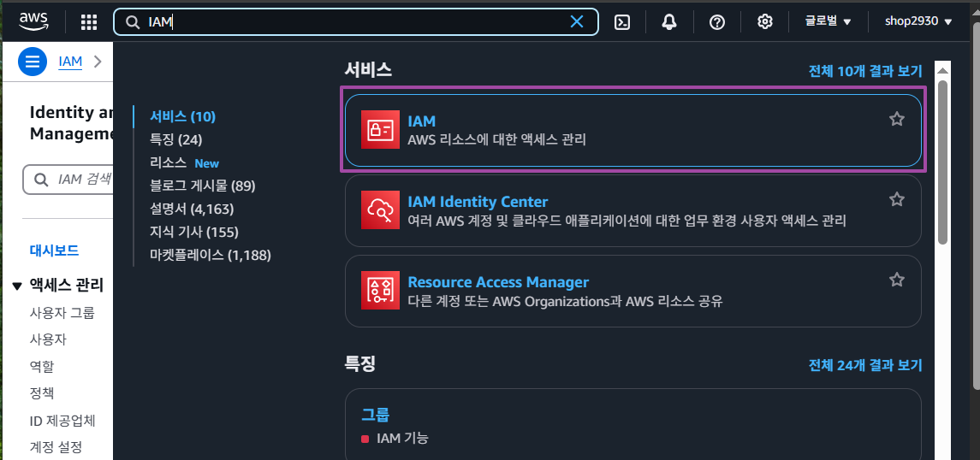Open the Resource Access Manager title link
Image resolution: width=980 pixels, height=460 pixels.
(x=498, y=282)
